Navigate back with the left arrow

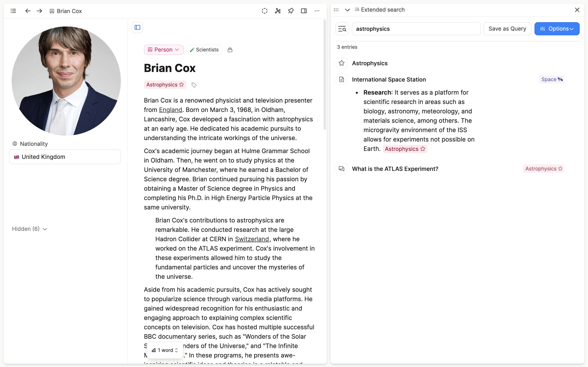[28, 11]
